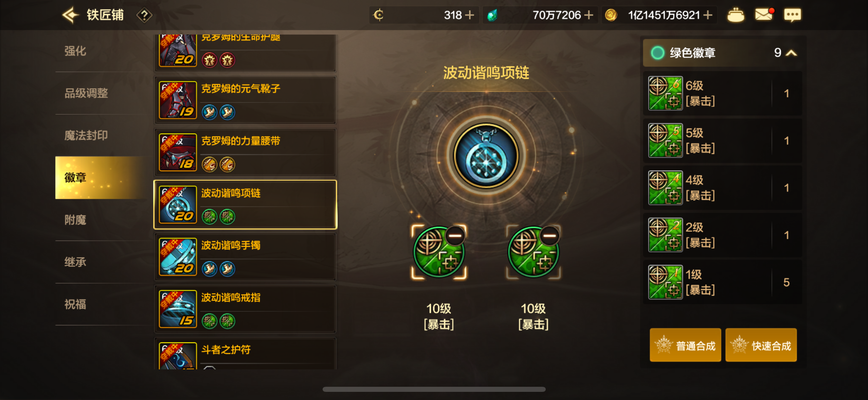Select the 6级 暴击 emblem entry

coord(723,93)
